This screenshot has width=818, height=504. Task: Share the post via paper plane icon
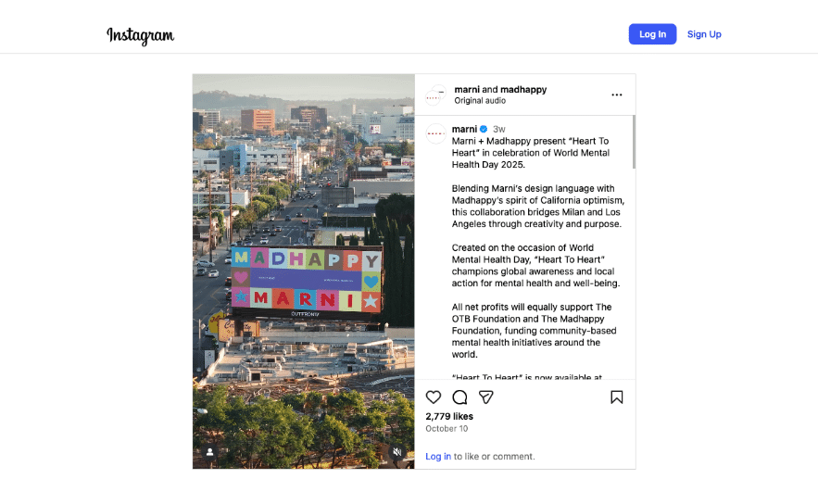pos(486,397)
